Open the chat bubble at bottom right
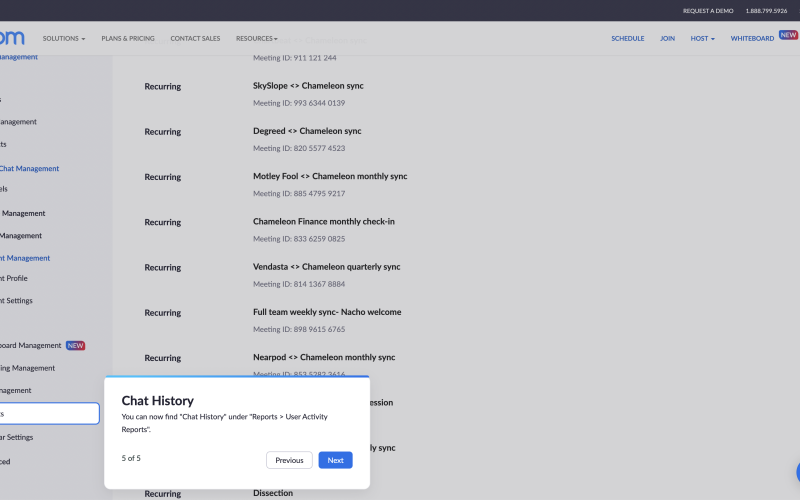This screenshot has width=800, height=500. tap(797, 473)
